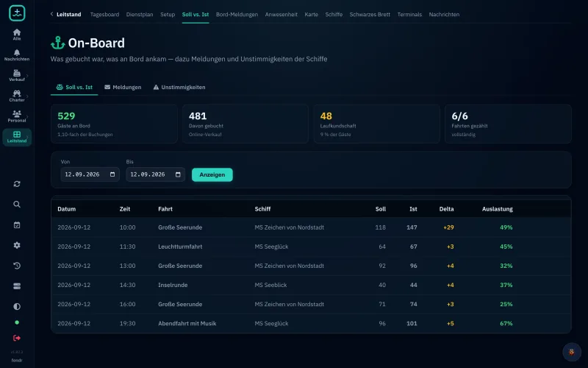Viewport: 588px width, 368px height.
Task: Open Schwarzes Brett tab
Action: click(x=370, y=14)
